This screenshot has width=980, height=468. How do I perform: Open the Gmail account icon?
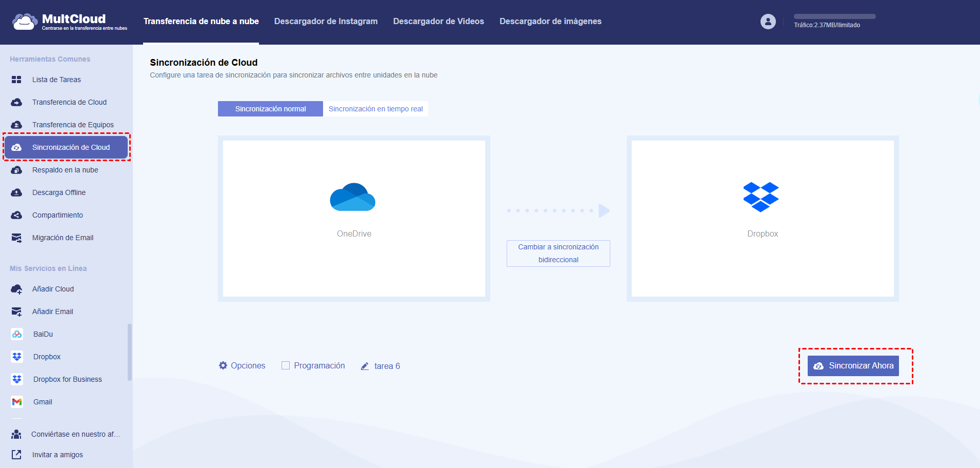(17, 402)
